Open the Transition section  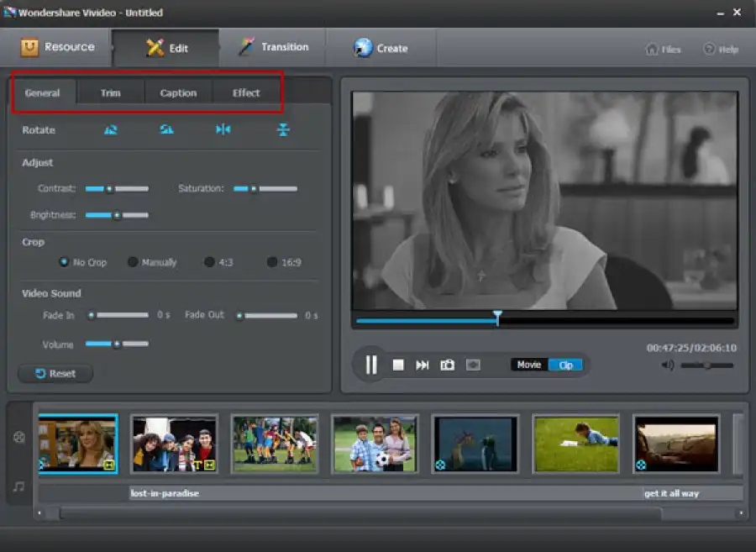(x=273, y=47)
